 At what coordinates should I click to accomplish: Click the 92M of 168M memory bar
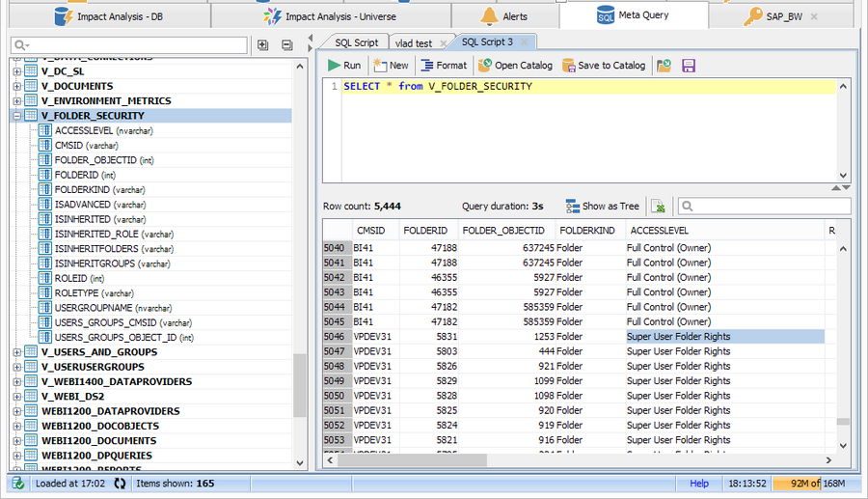tap(817, 484)
